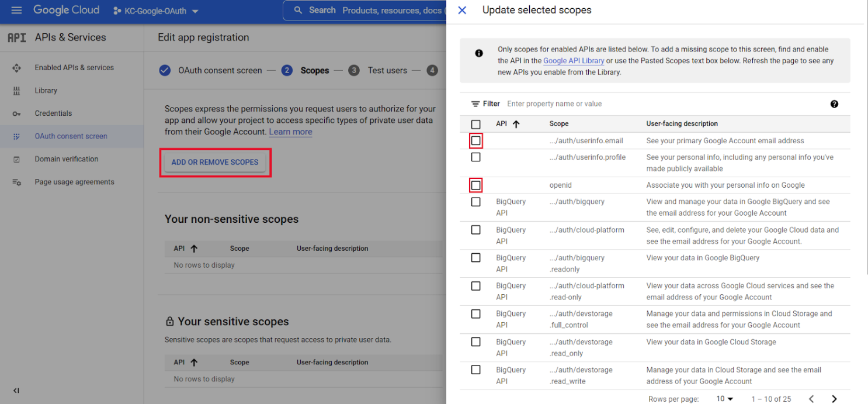Open Library in the sidebar
Viewport: 868px width, 407px height.
tap(46, 91)
